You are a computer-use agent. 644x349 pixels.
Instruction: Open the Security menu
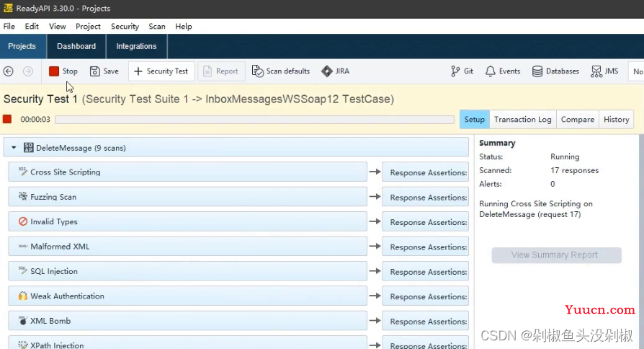click(125, 26)
